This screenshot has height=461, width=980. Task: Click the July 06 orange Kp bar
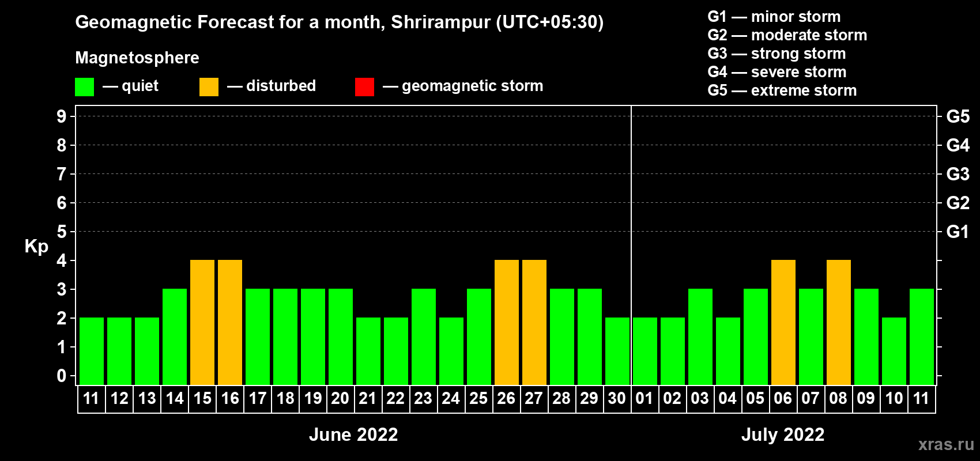[x=783, y=322]
